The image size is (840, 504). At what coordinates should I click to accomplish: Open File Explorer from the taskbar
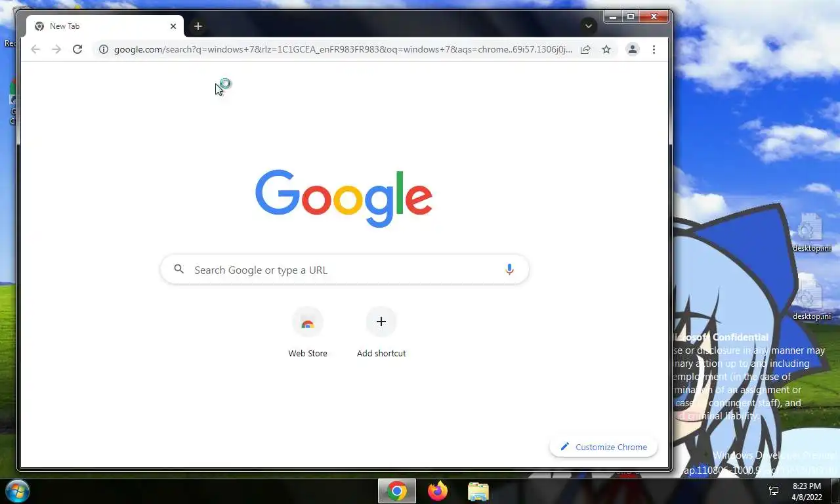pyautogui.click(x=478, y=491)
